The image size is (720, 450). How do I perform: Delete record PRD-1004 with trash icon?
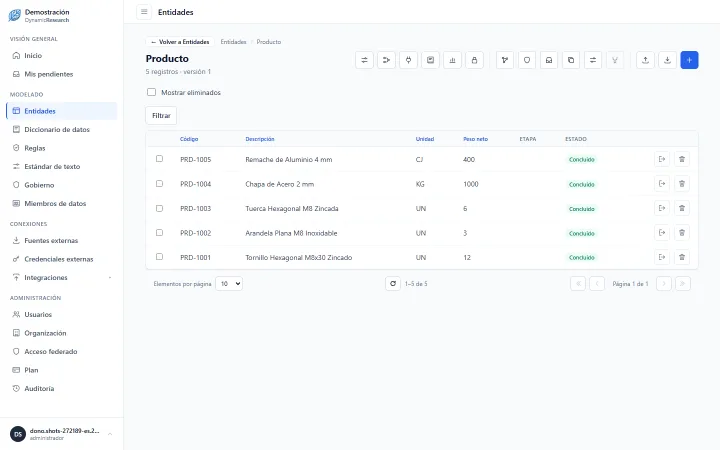(x=682, y=184)
